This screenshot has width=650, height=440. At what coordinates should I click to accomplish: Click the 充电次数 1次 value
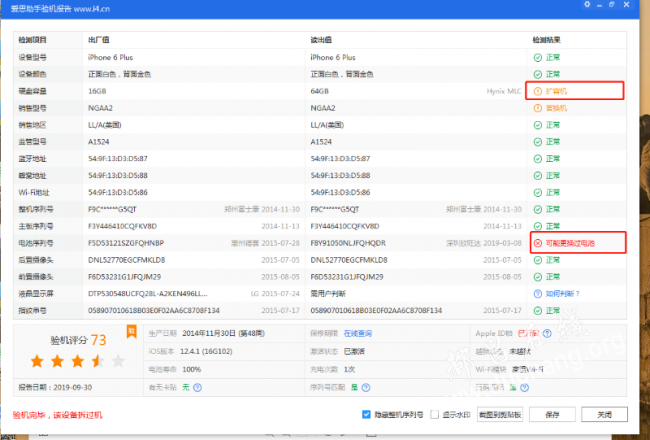point(349,369)
